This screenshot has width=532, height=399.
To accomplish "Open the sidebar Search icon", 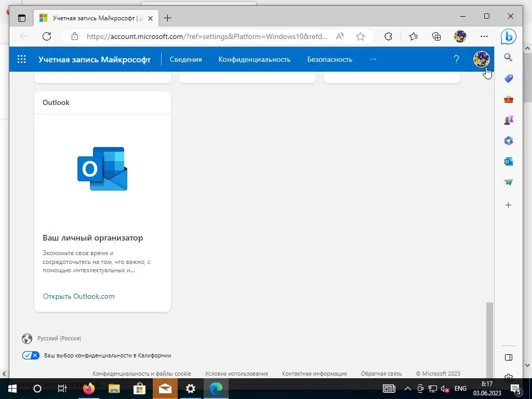I will coord(508,57).
